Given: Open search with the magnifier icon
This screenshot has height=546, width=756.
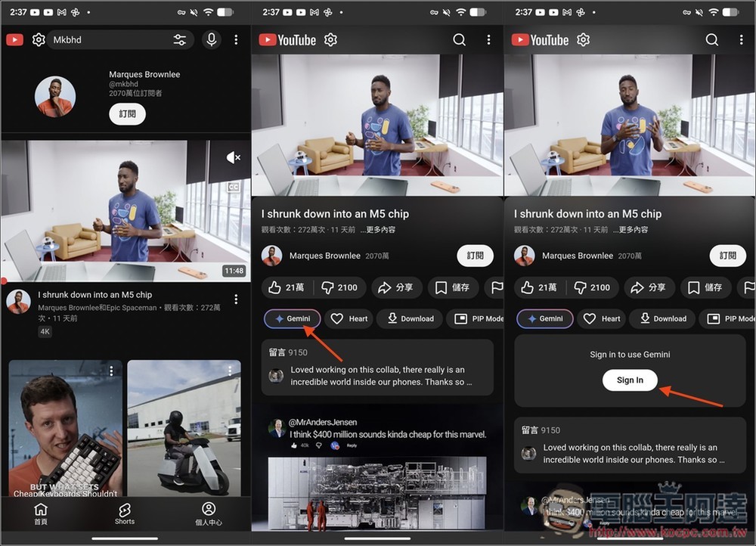Looking at the screenshot, I should [460, 39].
